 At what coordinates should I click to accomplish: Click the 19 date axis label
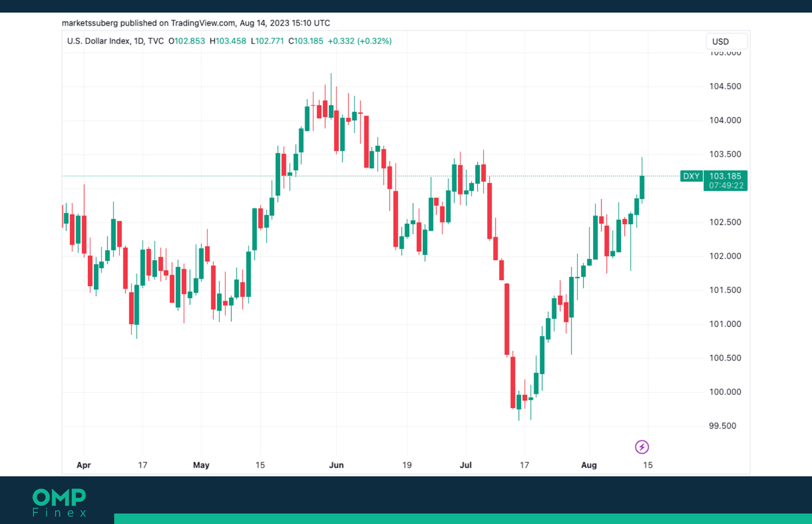407,465
